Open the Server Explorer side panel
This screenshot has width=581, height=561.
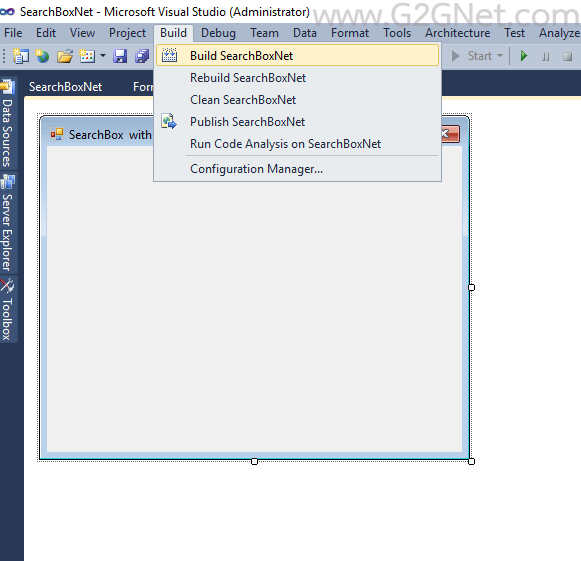tap(7, 222)
